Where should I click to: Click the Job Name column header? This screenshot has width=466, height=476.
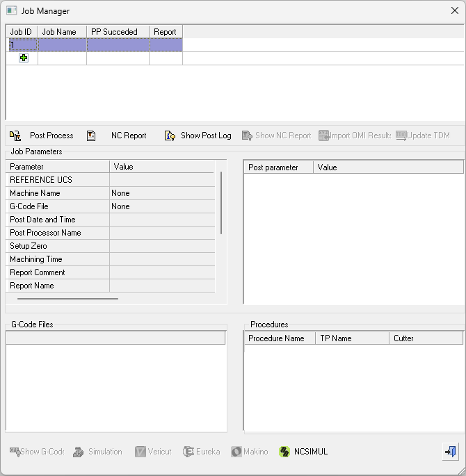[x=62, y=32]
